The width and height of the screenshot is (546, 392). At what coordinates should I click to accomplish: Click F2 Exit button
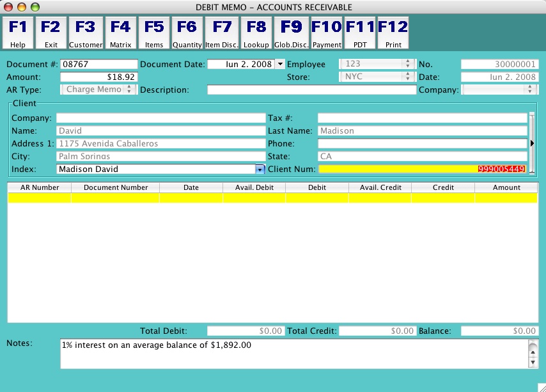point(51,33)
